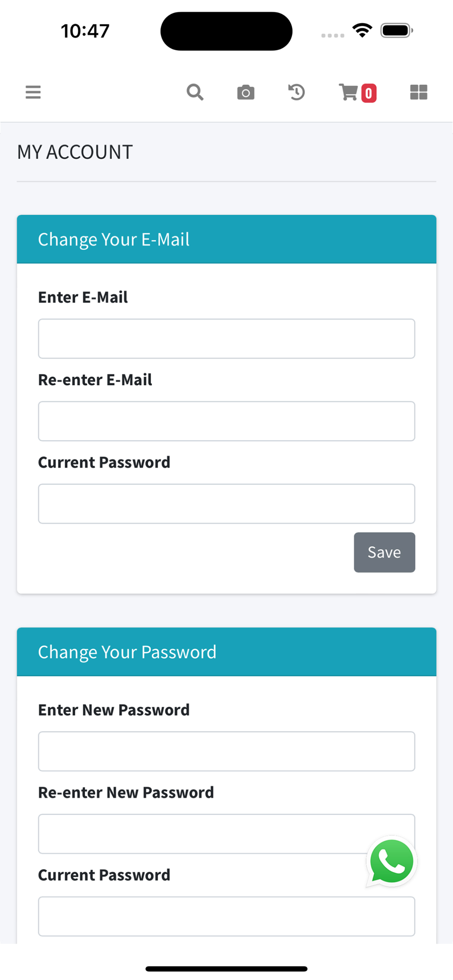Select the Re-enter New Password input
453x980 pixels.
pyautogui.click(x=226, y=834)
